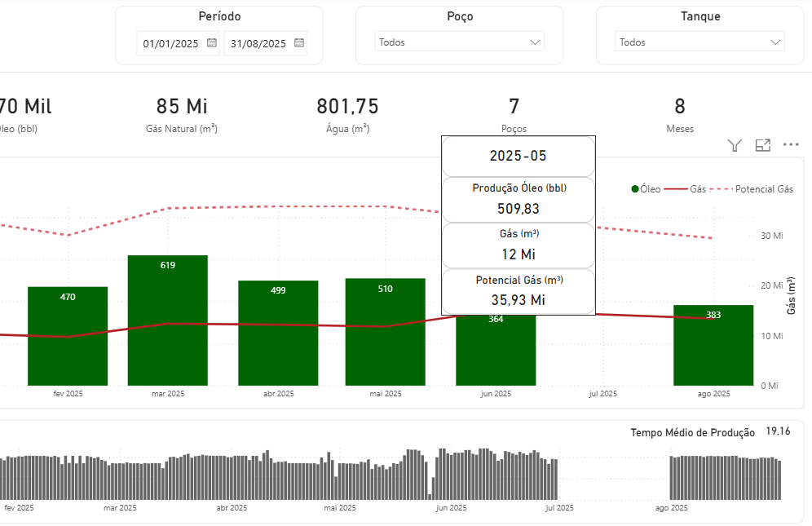Click the Gás legend entry
812x526 pixels.
pyautogui.click(x=685, y=189)
